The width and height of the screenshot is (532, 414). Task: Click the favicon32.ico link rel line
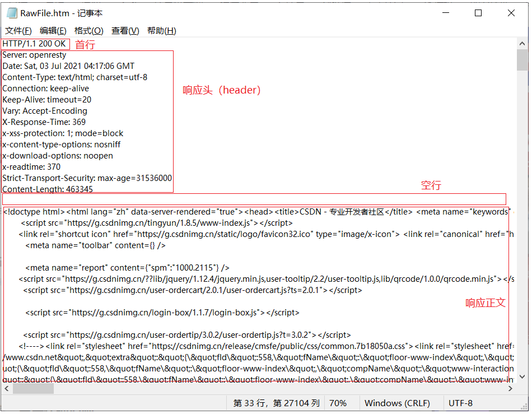click(267, 234)
